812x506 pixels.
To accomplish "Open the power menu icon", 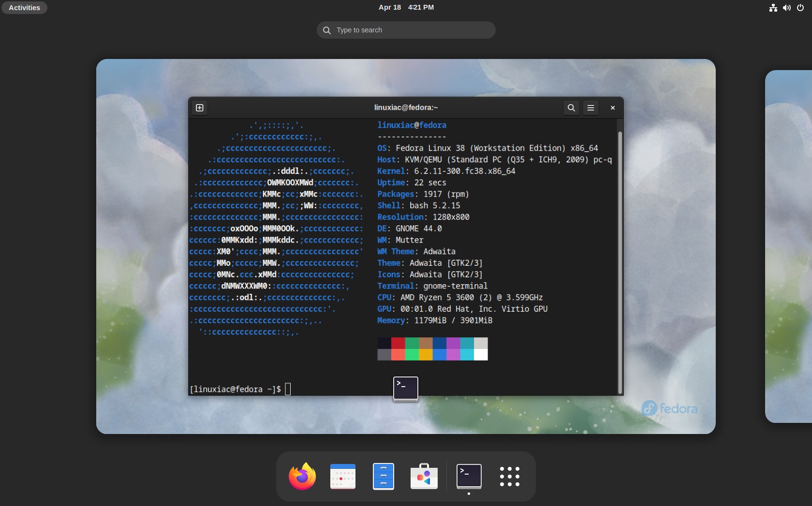I will tap(800, 8).
